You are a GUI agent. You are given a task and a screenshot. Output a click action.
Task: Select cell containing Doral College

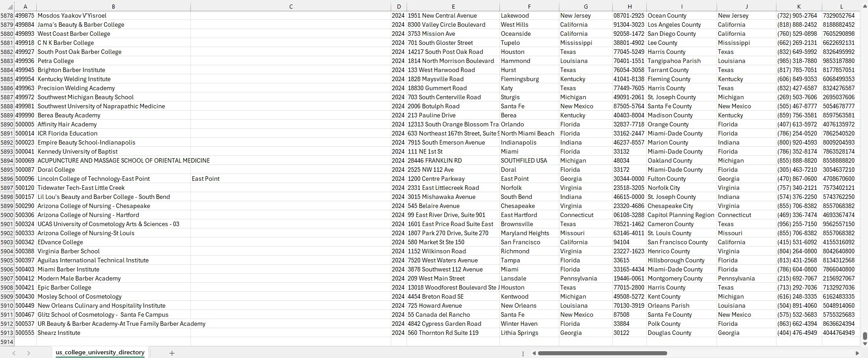pos(56,169)
